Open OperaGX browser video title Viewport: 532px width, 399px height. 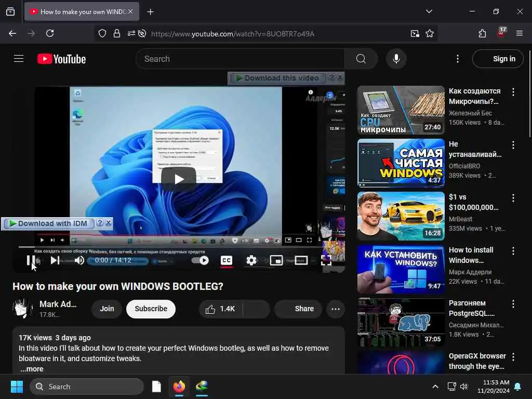tap(477, 361)
